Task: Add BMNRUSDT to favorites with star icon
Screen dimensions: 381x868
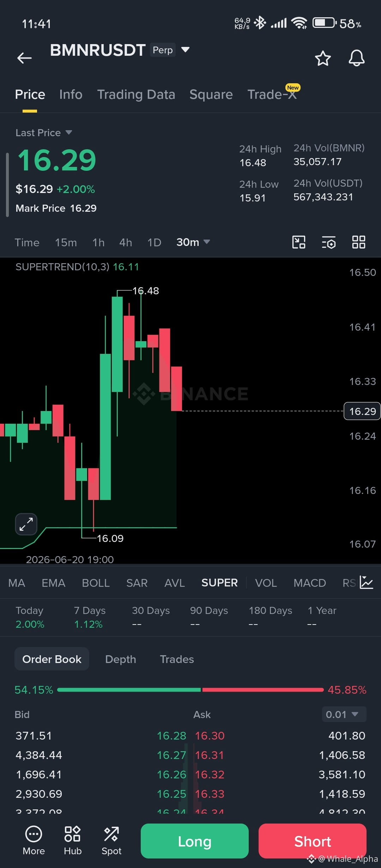Action: (323, 58)
